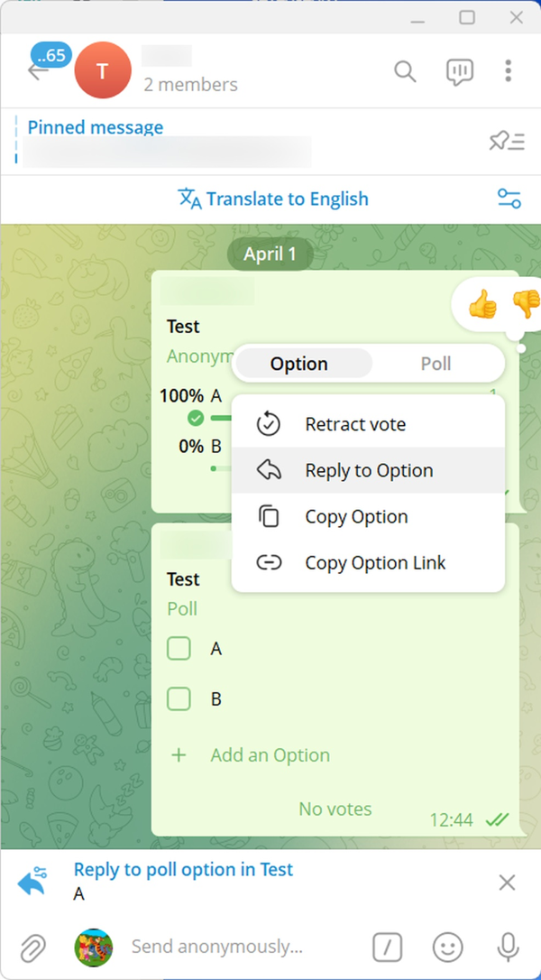The width and height of the screenshot is (541, 980).
Task: Open the bot commands slash icon
Action: click(388, 947)
